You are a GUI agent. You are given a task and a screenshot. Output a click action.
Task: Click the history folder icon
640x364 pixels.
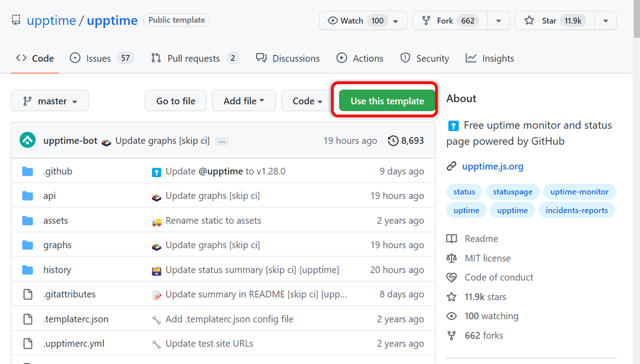28,270
